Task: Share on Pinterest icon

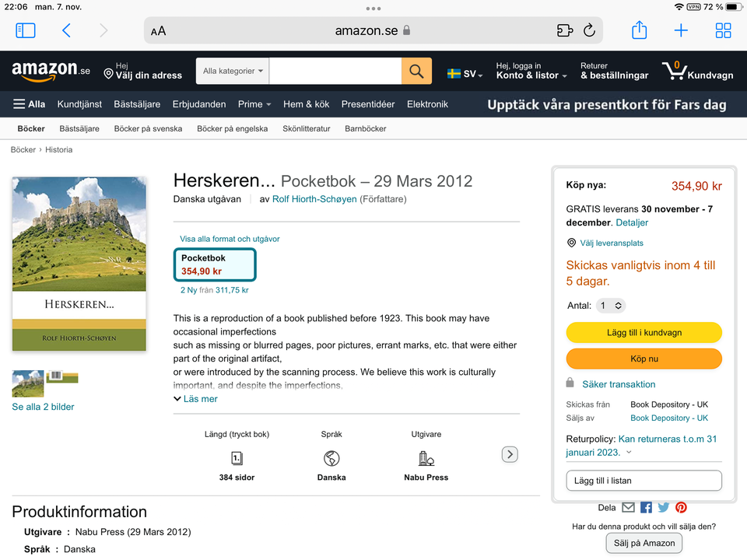Action: [681, 507]
